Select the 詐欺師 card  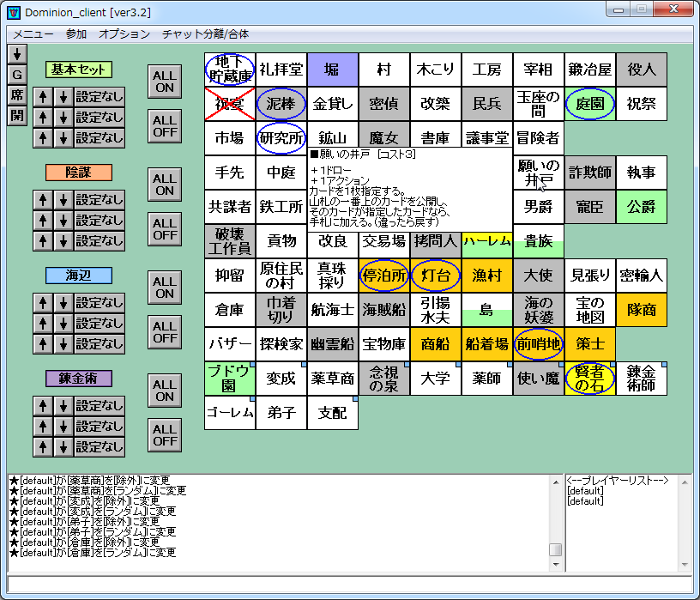(x=589, y=173)
